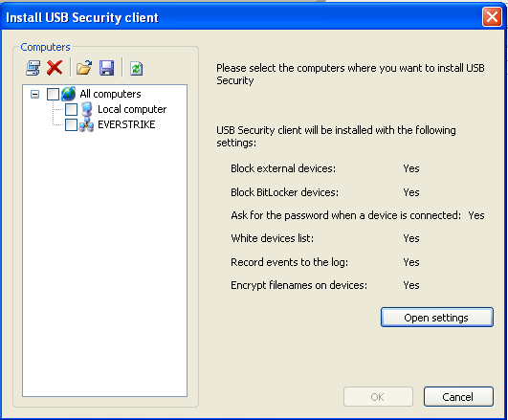Image resolution: width=508 pixels, height=420 pixels.
Task: Check the Local computer checkbox
Action: pos(72,109)
